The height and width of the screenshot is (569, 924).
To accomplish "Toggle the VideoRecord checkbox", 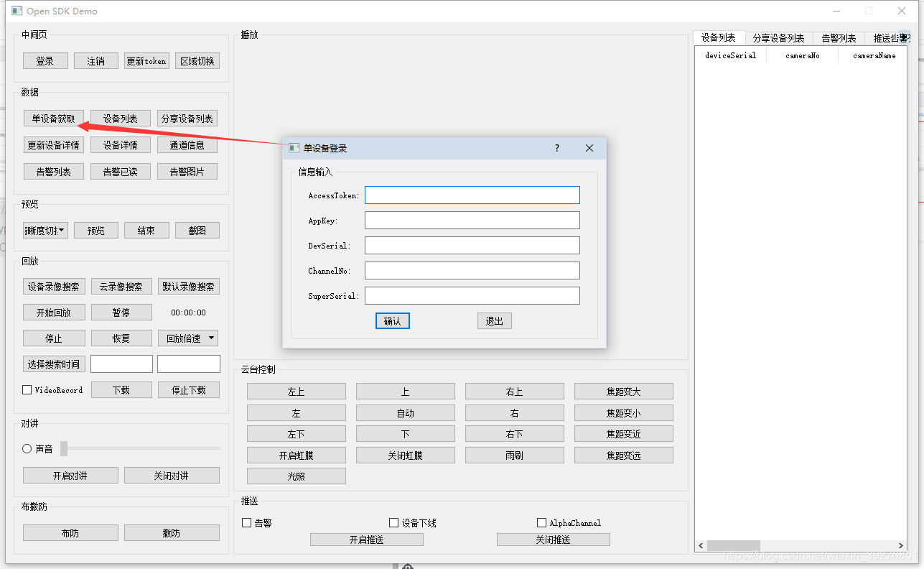I will point(27,390).
